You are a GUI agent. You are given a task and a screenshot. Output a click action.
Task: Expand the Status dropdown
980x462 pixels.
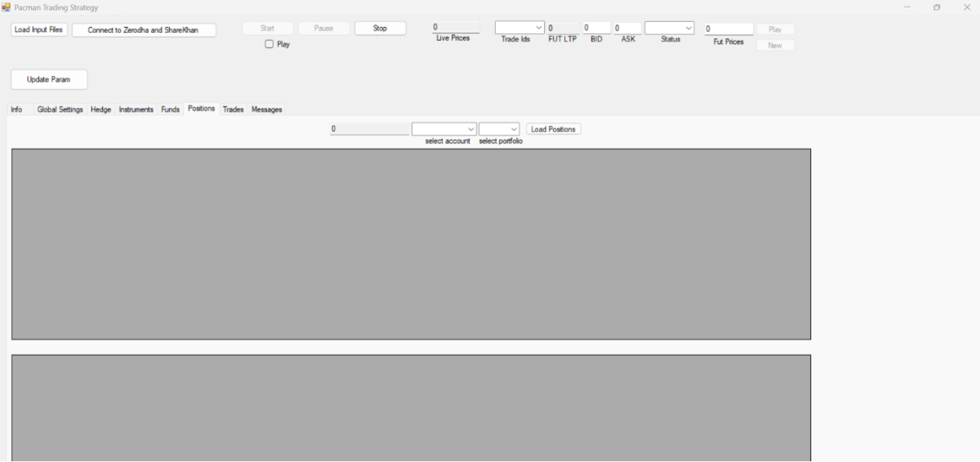coord(669,28)
